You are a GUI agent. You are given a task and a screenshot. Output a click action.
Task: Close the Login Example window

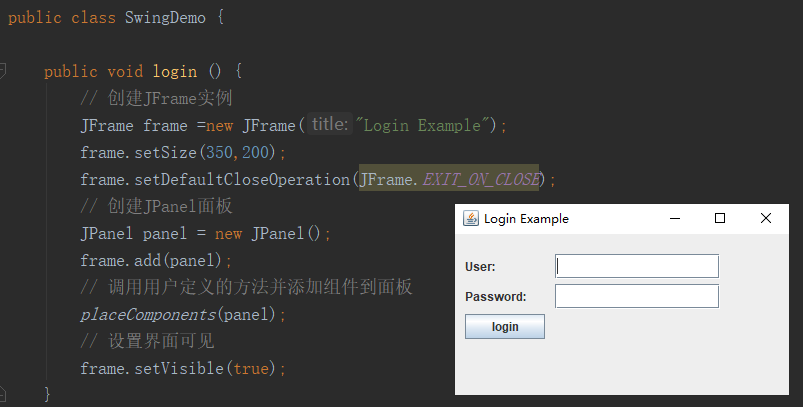[766, 218]
